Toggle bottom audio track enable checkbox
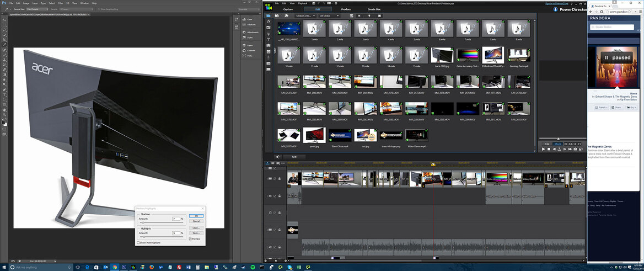644x271 pixels. [x=275, y=247]
